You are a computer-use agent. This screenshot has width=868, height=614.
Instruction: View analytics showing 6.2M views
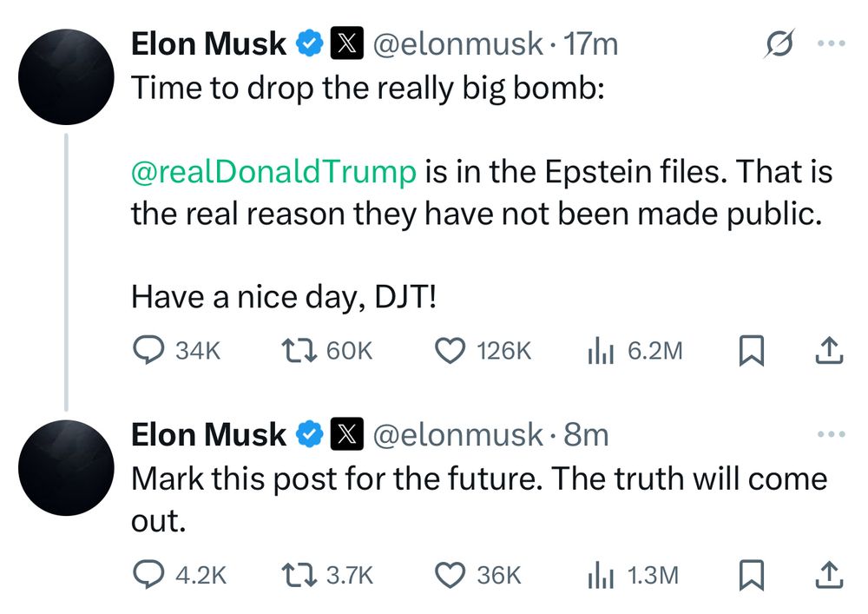pos(635,351)
